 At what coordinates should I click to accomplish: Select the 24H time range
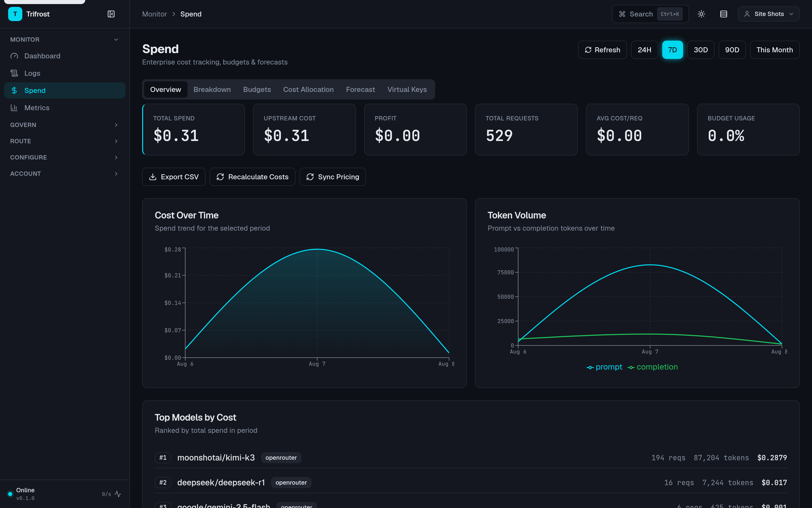(x=644, y=50)
